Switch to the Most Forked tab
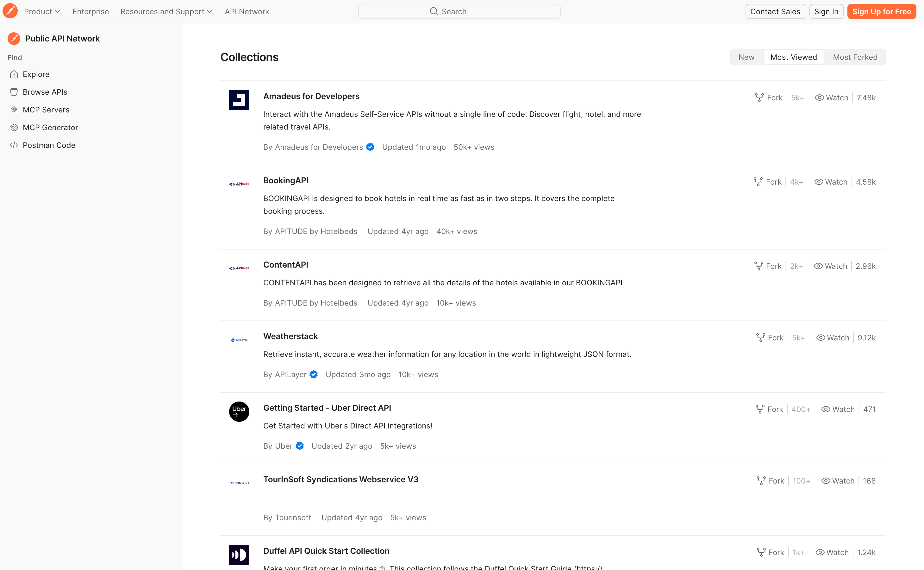 [x=855, y=57]
